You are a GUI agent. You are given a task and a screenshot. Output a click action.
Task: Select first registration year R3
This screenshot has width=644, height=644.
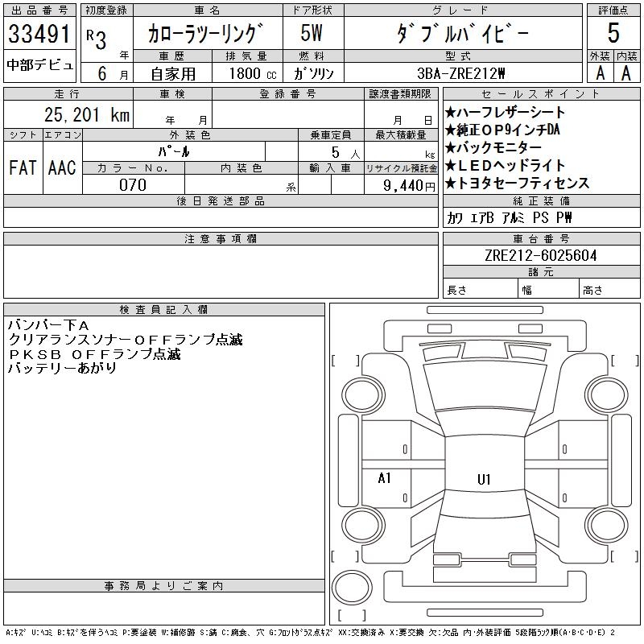(x=96, y=39)
